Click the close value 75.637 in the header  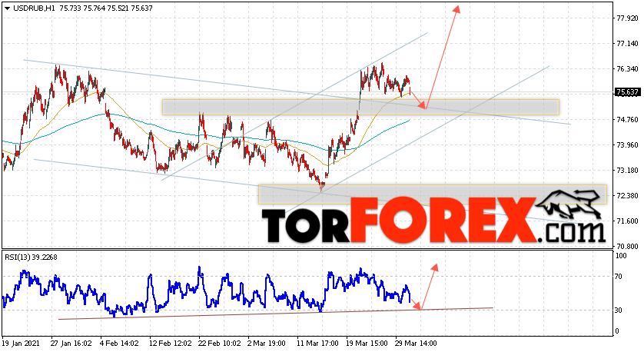coord(141,8)
